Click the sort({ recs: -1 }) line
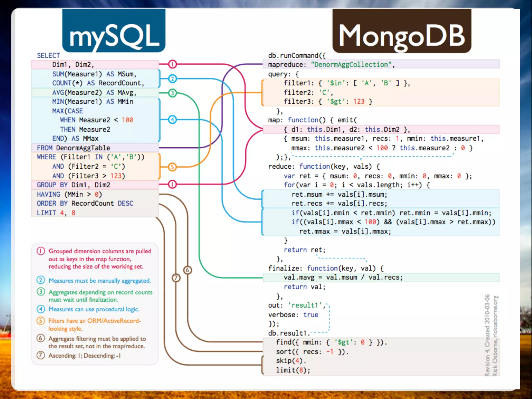Viewport: 532px width, 399px height. [x=312, y=352]
